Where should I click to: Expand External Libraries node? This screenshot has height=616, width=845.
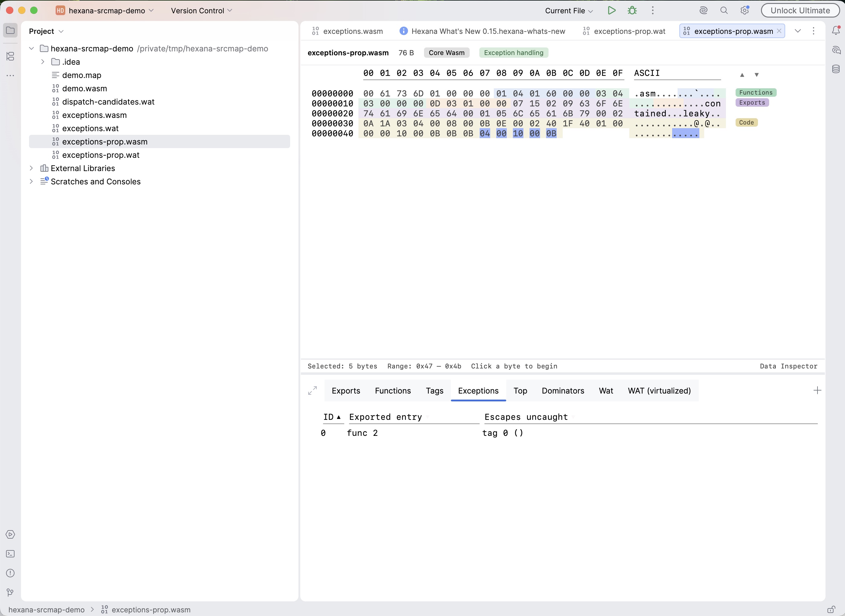pos(32,168)
